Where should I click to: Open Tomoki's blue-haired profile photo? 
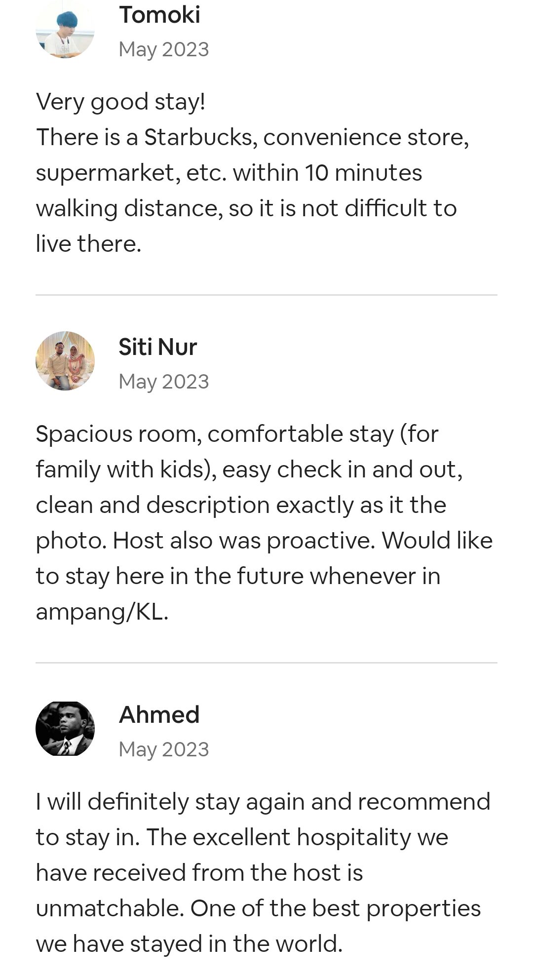click(65, 30)
